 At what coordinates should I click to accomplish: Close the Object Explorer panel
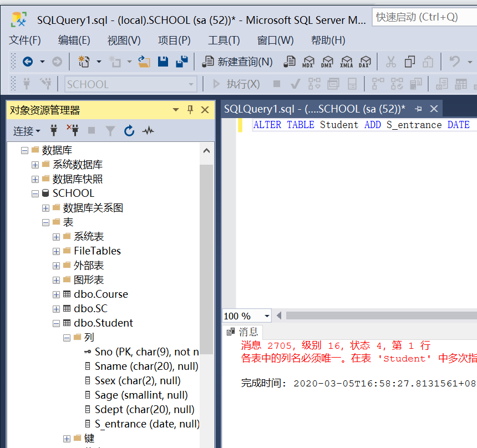pos(205,110)
